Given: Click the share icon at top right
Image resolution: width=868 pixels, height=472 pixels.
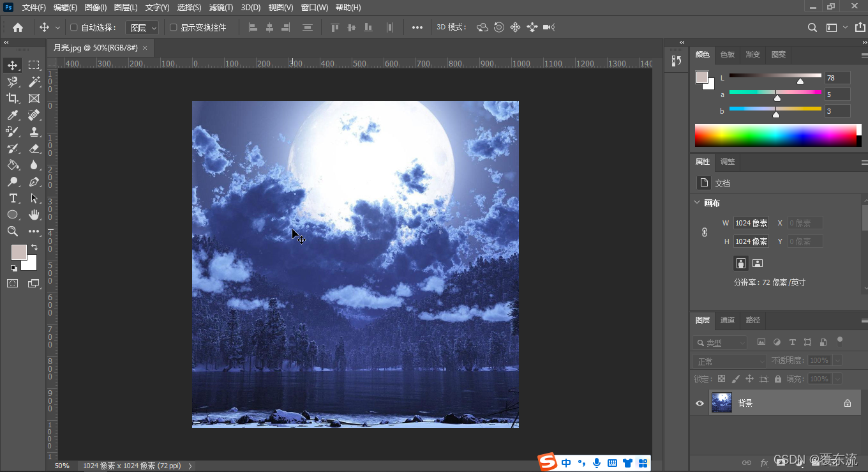Looking at the screenshot, I should pyautogui.click(x=860, y=27).
